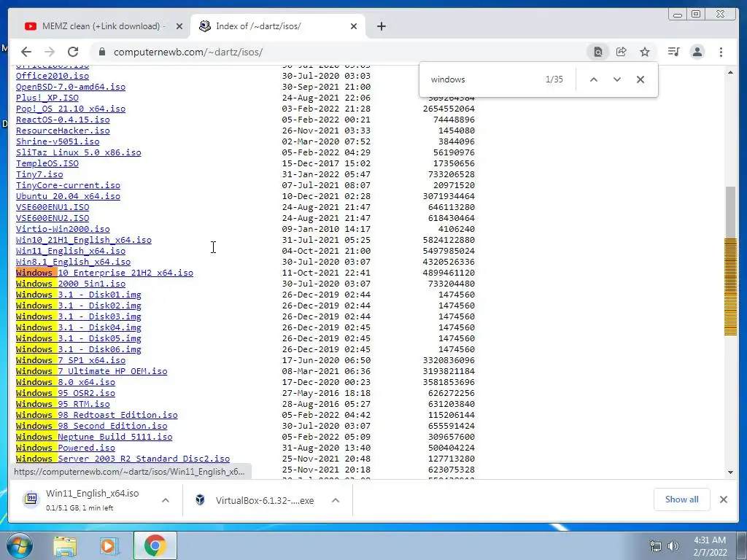The image size is (747, 560).
Task: Open Virtio-Win2000.iso link
Action: click(x=63, y=229)
